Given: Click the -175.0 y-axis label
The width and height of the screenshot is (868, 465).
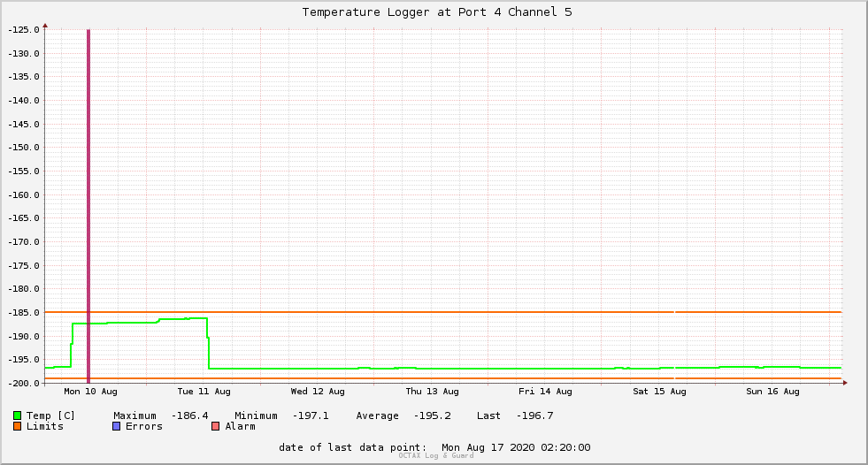Looking at the screenshot, I should click(x=24, y=266).
